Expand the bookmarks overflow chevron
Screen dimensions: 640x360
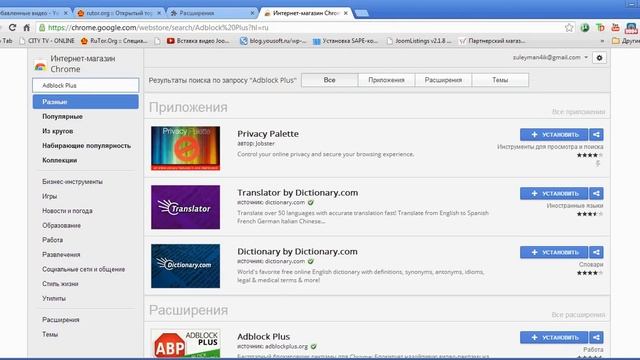[x=602, y=41]
